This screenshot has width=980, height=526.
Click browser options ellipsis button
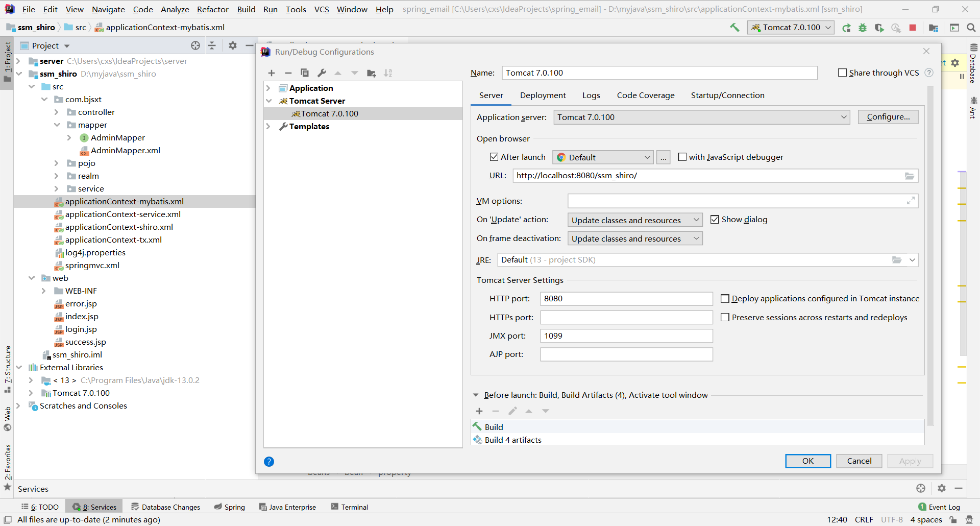(x=663, y=157)
